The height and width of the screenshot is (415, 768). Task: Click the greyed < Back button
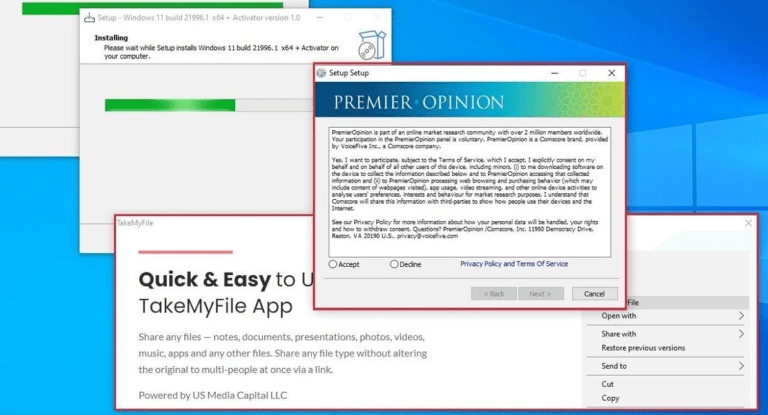click(x=494, y=293)
